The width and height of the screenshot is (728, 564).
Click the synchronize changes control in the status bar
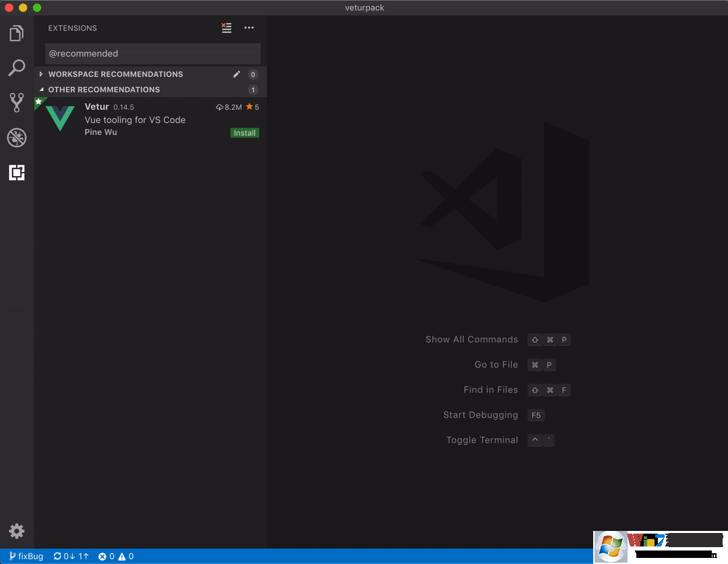coord(70,556)
